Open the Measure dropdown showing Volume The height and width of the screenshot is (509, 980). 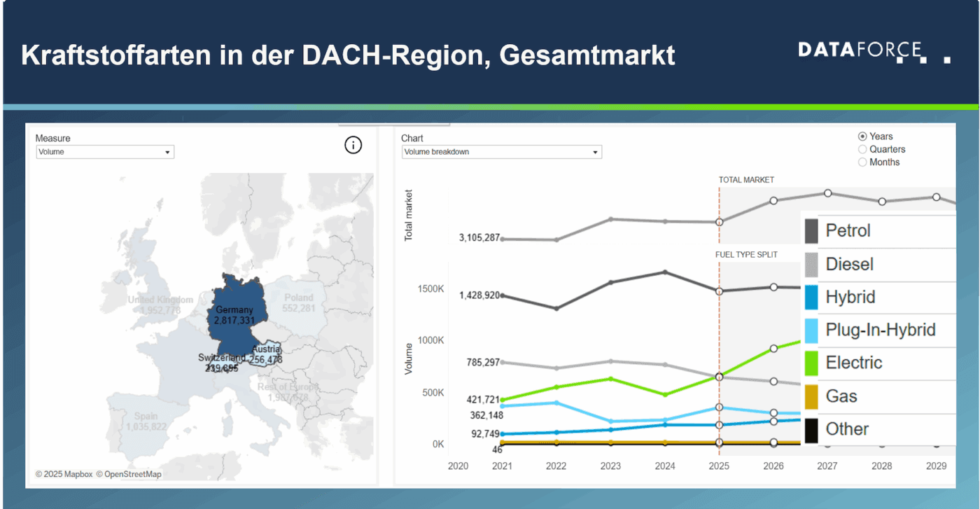pyautogui.click(x=105, y=152)
